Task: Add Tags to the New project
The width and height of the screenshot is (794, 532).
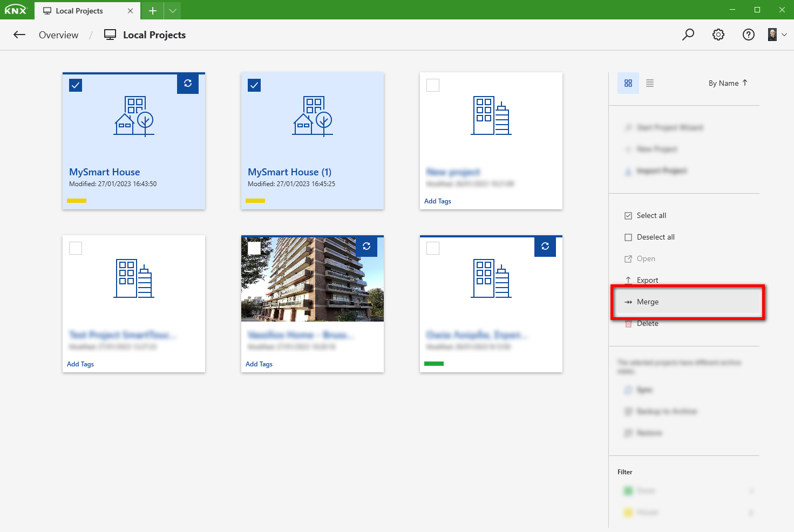Action: pos(437,201)
